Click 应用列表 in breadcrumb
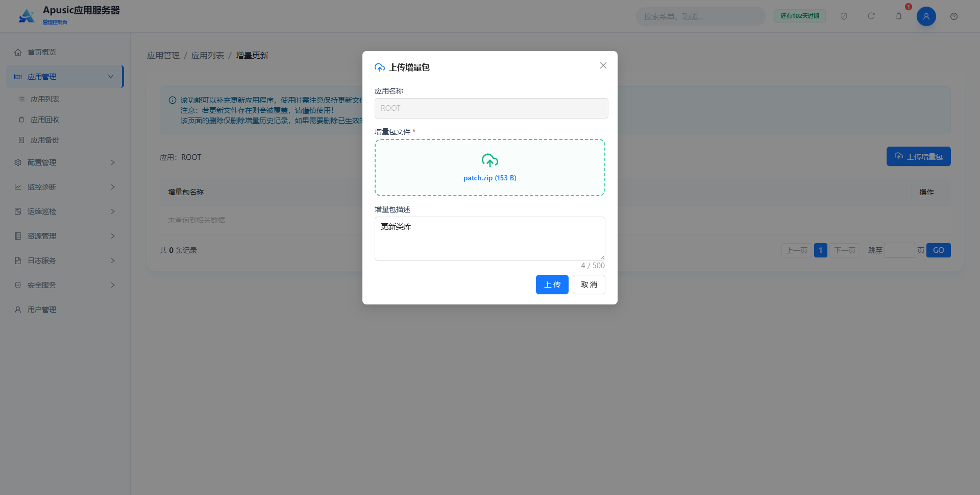980x495 pixels. click(208, 55)
